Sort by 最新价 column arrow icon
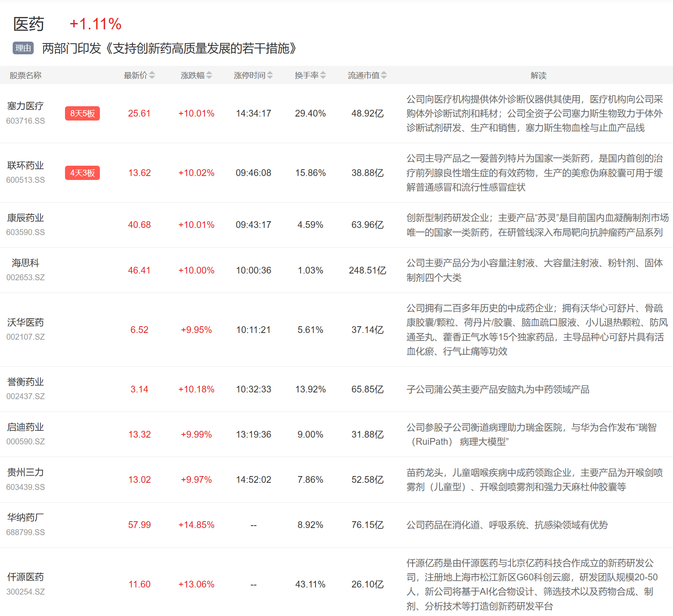Viewport: 673px width, 616px height. 152,75
